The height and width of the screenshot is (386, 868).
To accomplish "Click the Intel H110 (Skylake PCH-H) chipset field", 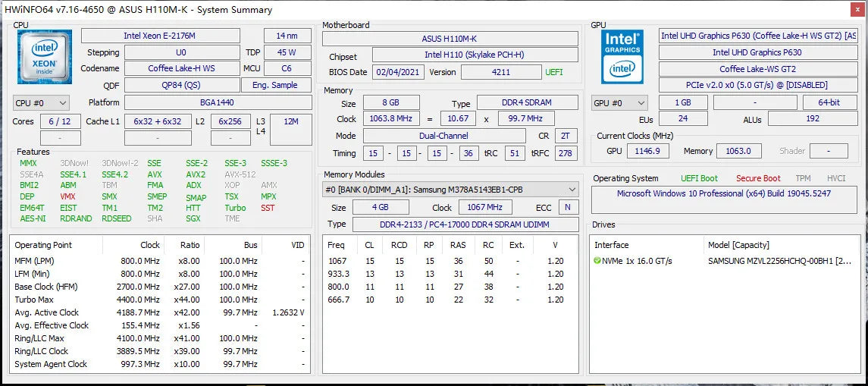I will click(475, 55).
